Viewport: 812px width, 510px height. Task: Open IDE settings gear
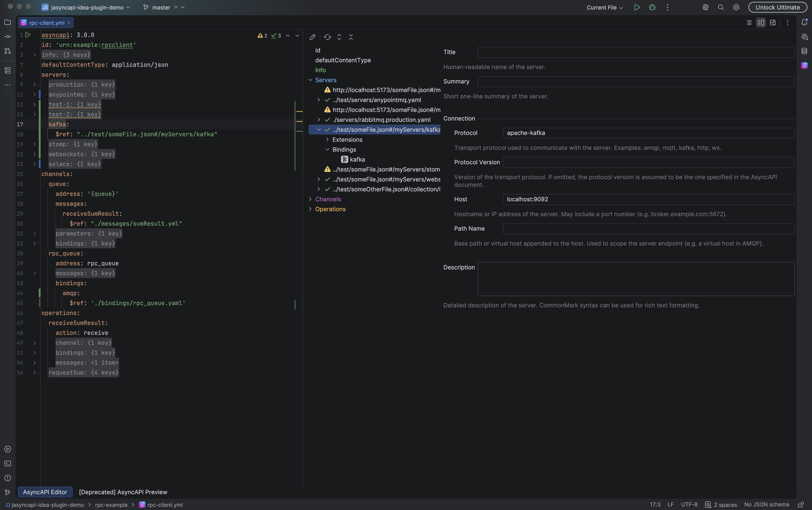pyautogui.click(x=736, y=7)
